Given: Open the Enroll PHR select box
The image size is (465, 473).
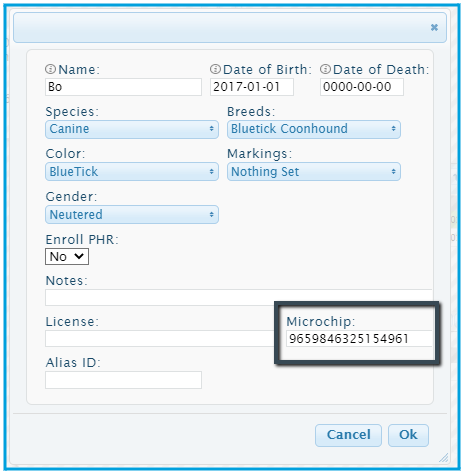Looking at the screenshot, I should [x=67, y=257].
